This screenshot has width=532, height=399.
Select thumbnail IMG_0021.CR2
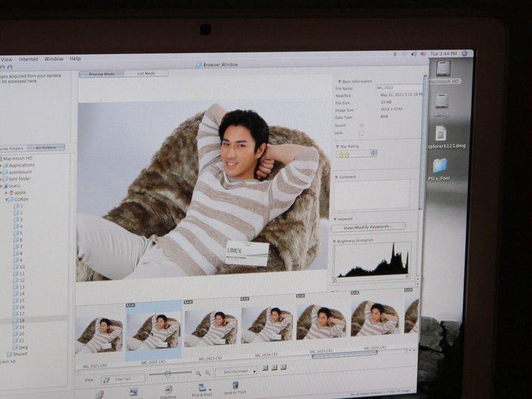pyautogui.click(x=99, y=335)
